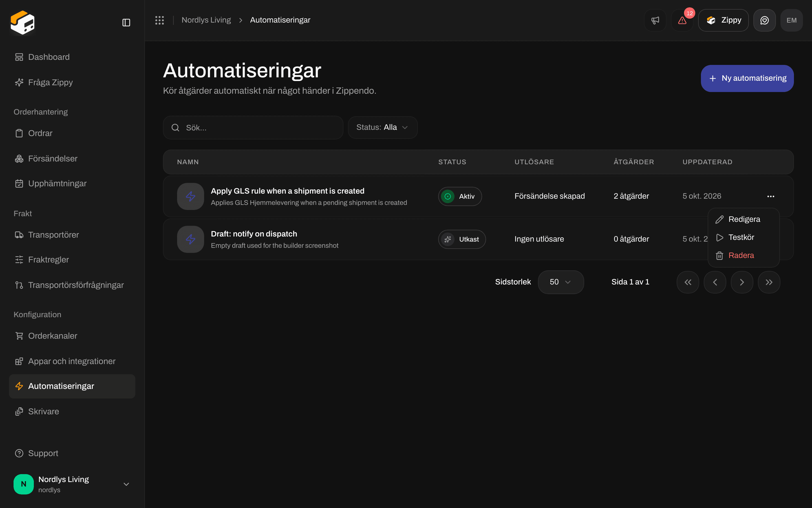812x508 pixels.
Task: Open Appar och integrationer
Action: click(x=72, y=361)
